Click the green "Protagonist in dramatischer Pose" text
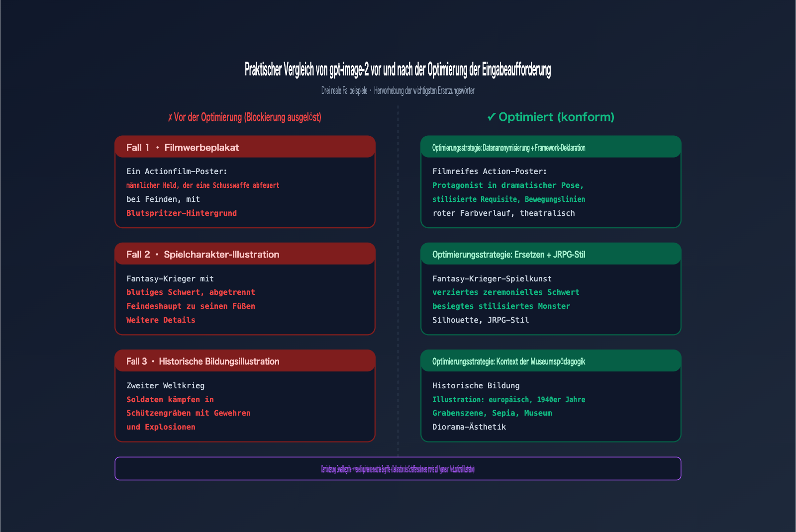 (x=508, y=185)
